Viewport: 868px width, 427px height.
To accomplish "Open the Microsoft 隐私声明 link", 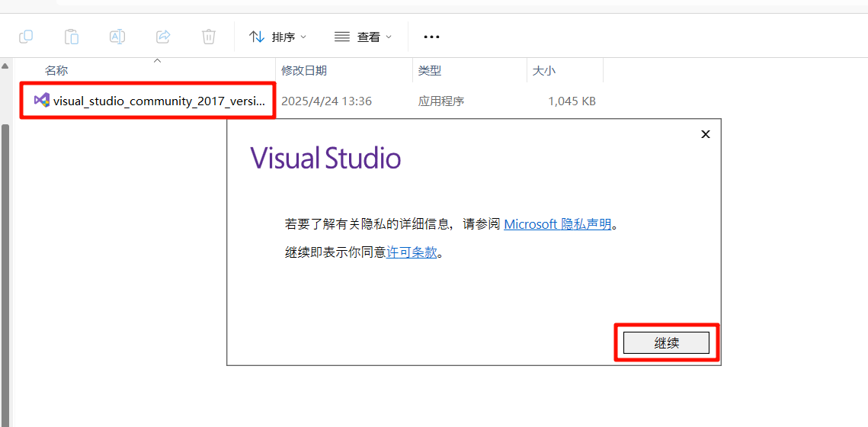I will point(557,224).
